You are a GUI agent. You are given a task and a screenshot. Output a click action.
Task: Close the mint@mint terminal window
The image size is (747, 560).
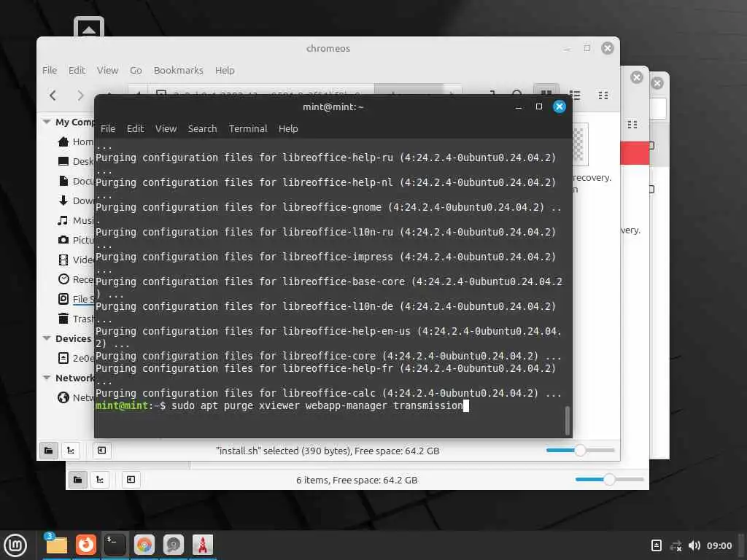[560, 106]
